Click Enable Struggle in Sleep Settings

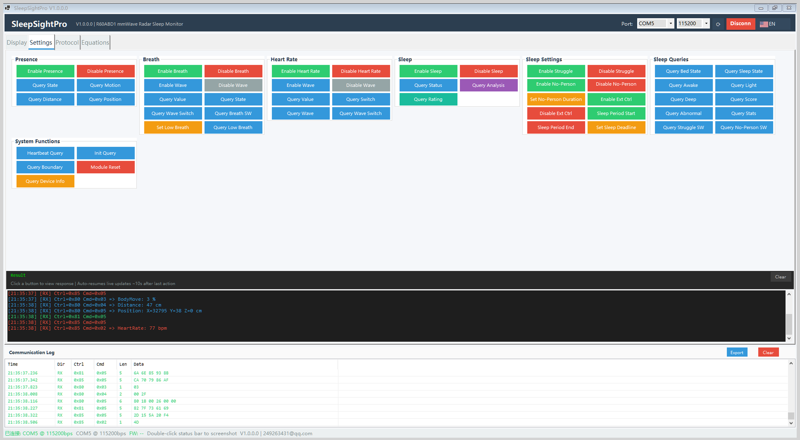click(x=556, y=71)
